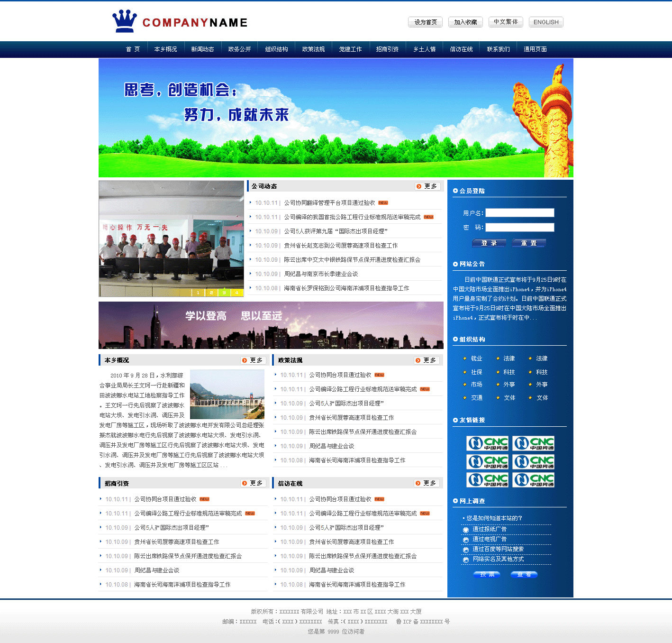
Task: Click the first CNC 中国网通 link logo
Action: pyautogui.click(x=487, y=443)
